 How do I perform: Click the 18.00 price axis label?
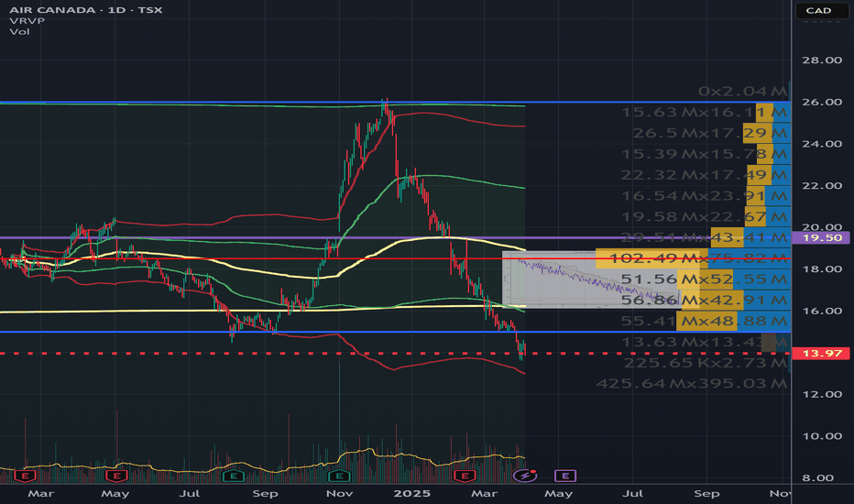(x=822, y=268)
